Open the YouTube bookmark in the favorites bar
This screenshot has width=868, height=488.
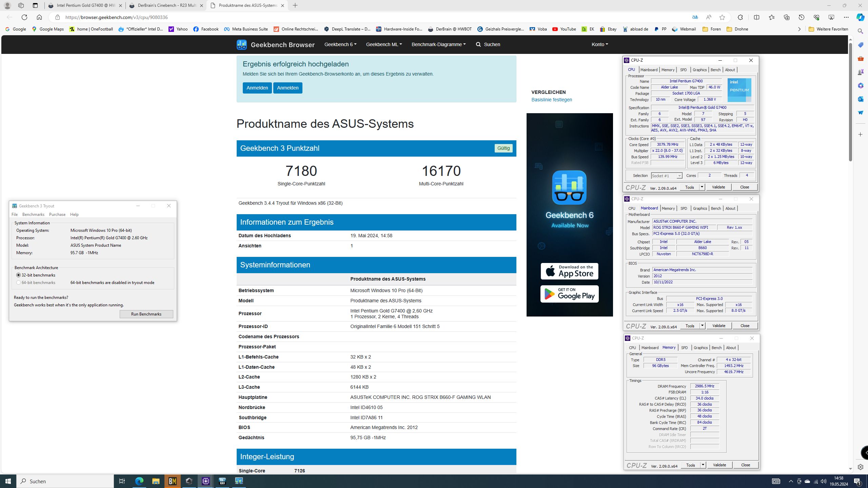[564, 29]
